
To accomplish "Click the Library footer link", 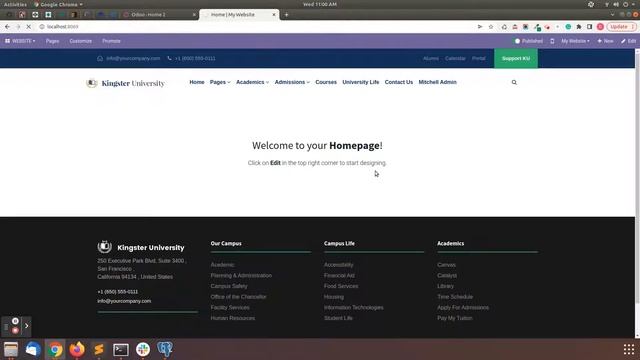I will coord(445,286).
